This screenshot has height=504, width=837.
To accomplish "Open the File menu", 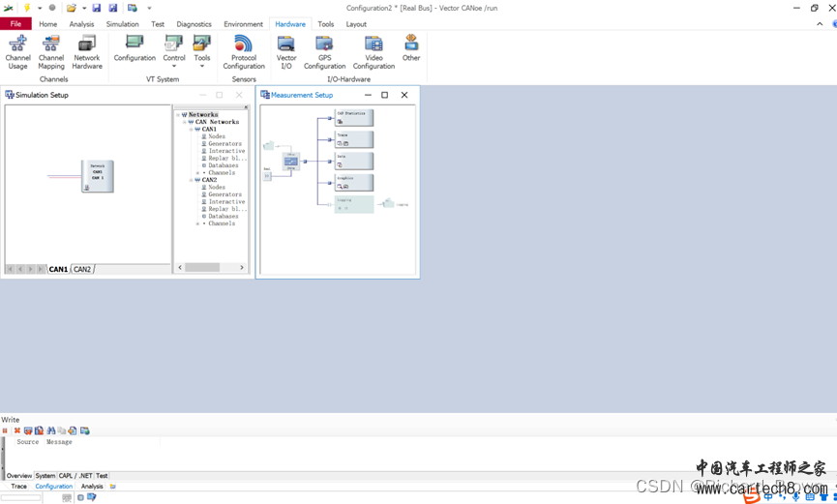I will coord(16,24).
